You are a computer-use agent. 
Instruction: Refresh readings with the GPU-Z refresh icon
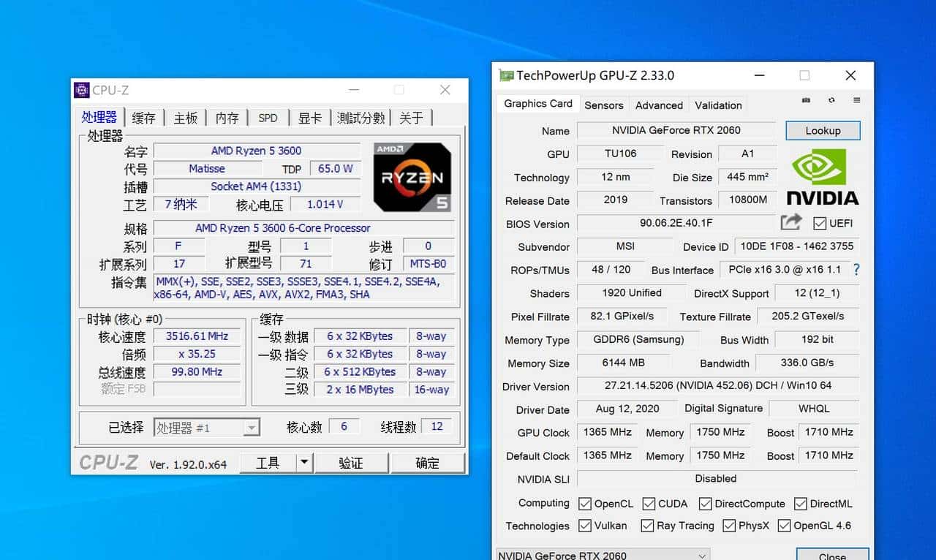click(831, 101)
